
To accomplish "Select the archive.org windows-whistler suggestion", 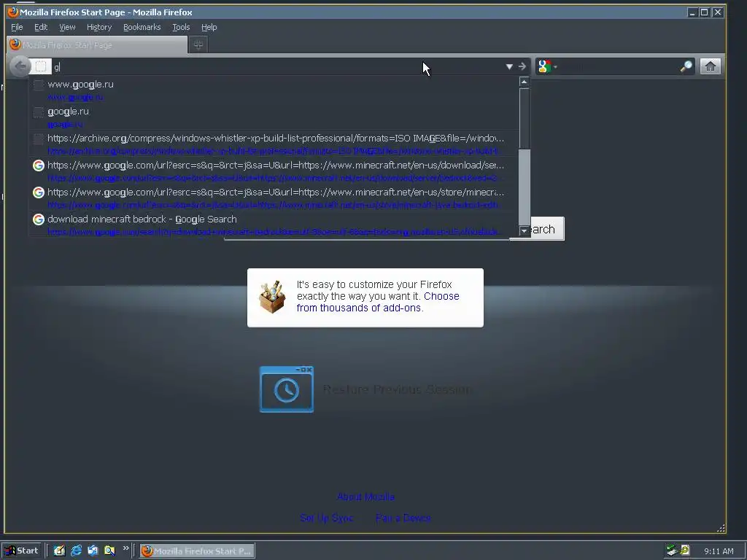I will 274,144.
